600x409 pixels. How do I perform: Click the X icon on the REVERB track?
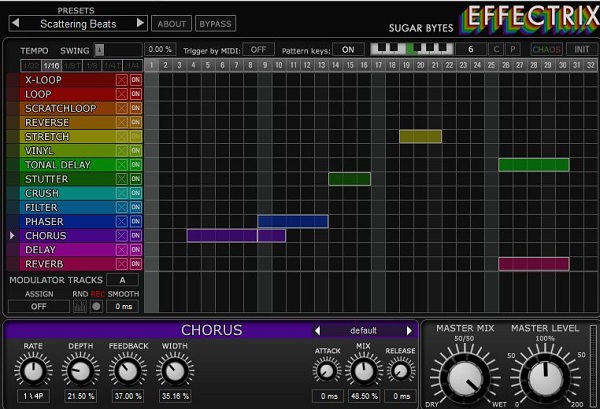[122, 264]
